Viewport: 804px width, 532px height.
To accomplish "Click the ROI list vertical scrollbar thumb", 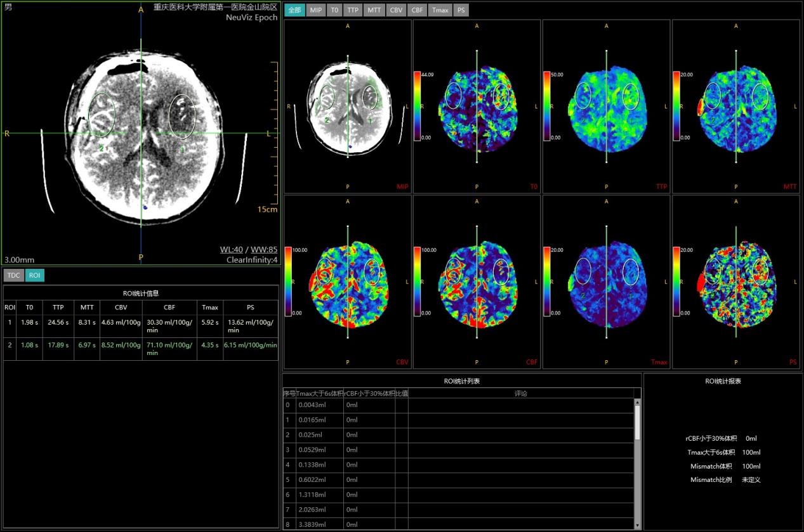I will tap(638, 423).
